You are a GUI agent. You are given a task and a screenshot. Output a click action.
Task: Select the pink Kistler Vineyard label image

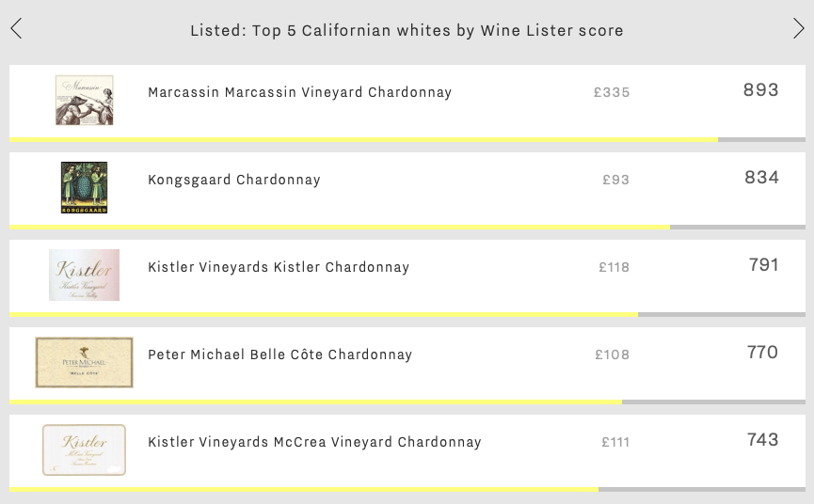pos(84,275)
